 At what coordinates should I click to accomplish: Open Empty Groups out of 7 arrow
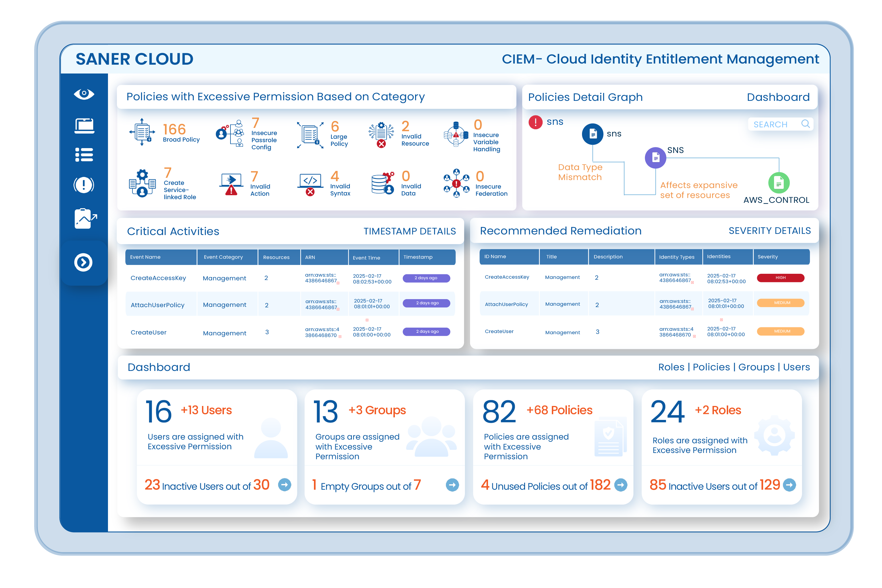point(452,485)
